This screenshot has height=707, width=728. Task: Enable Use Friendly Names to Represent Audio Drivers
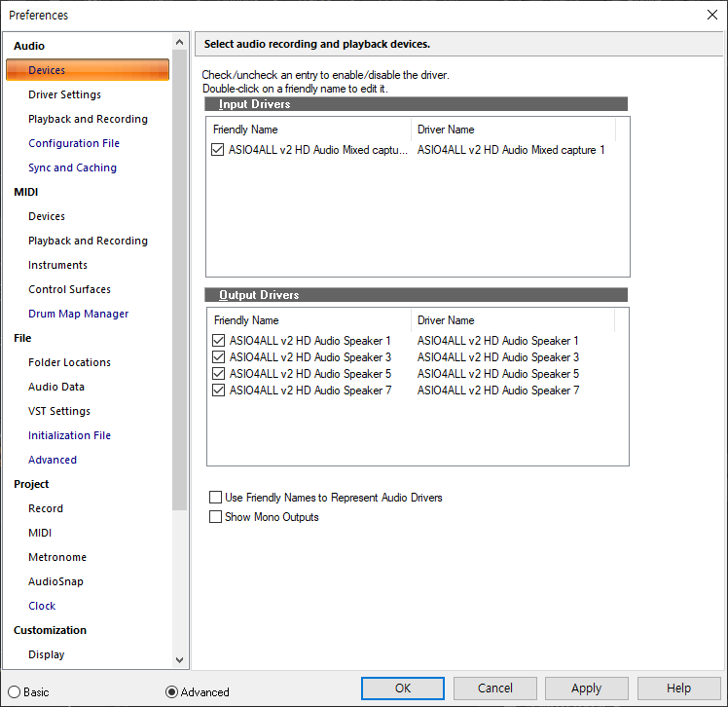215,498
